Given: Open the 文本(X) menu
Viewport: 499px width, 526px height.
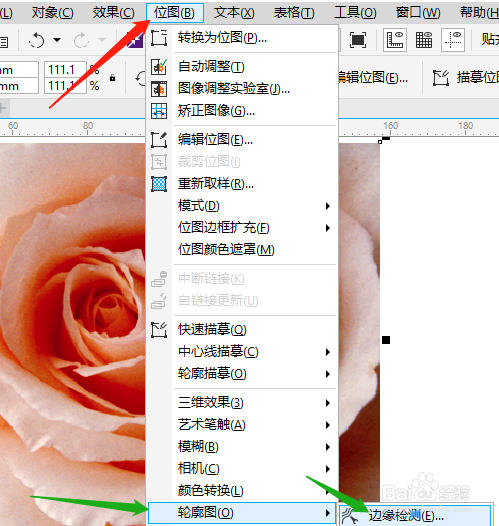Looking at the screenshot, I should click(234, 13).
